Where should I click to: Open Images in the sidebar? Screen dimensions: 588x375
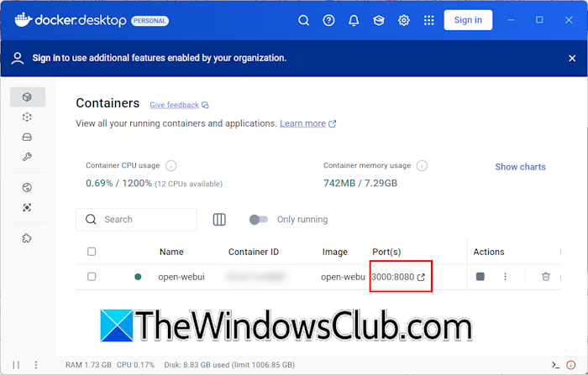[27, 117]
